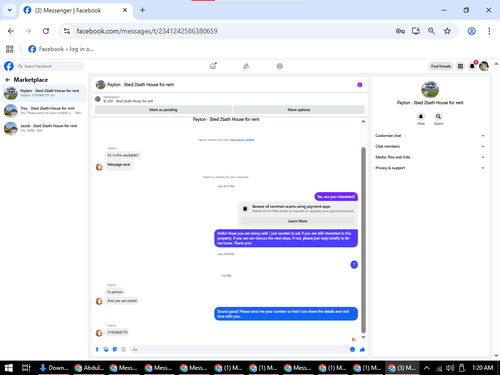Open the Groups icon in top navigation
Image resolution: width=500 pixels, height=375 pixels.
280,66
